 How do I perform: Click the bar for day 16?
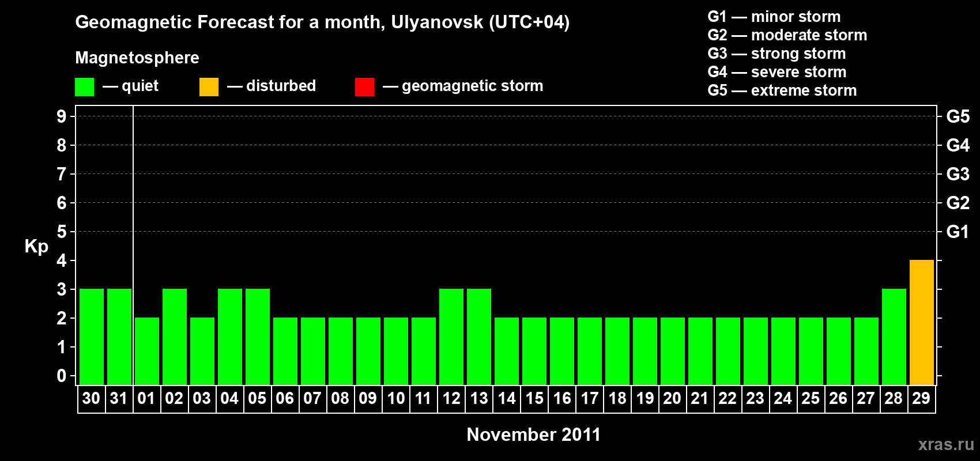[562, 352]
